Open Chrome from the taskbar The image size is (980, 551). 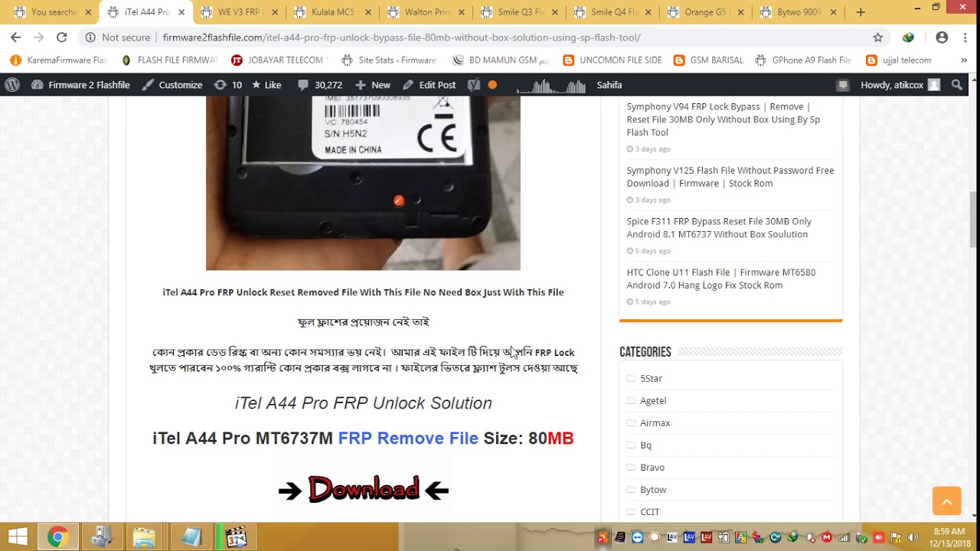(57, 537)
